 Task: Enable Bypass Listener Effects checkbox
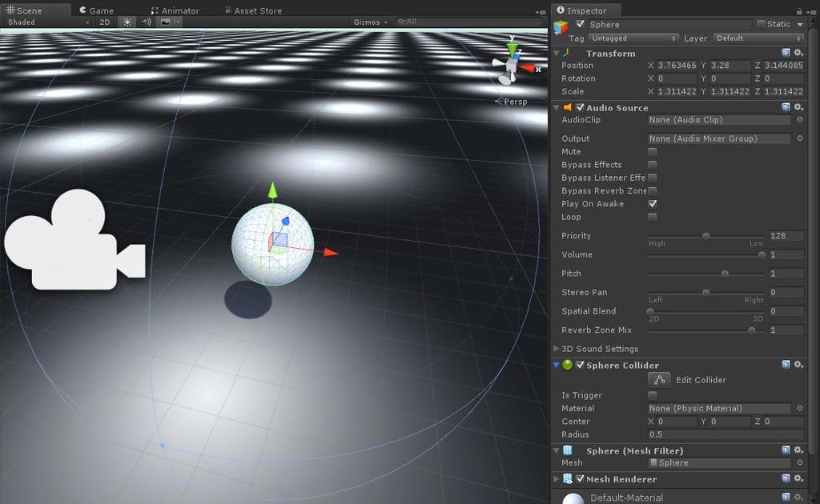click(x=652, y=178)
